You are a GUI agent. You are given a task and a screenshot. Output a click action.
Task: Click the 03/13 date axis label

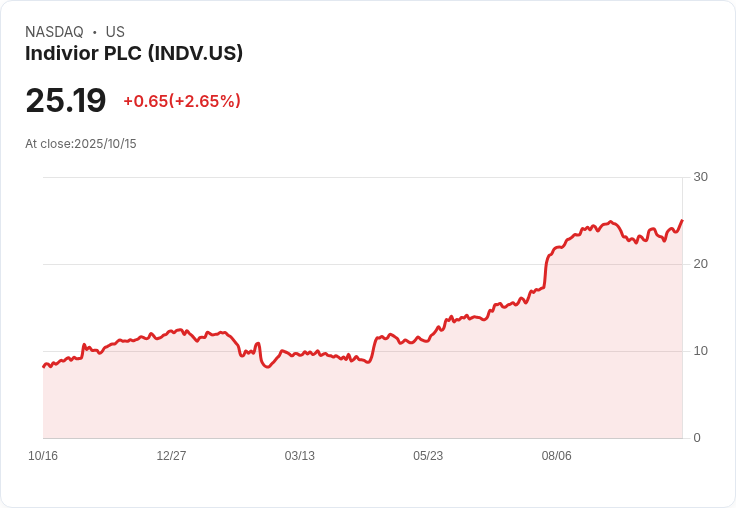299,456
